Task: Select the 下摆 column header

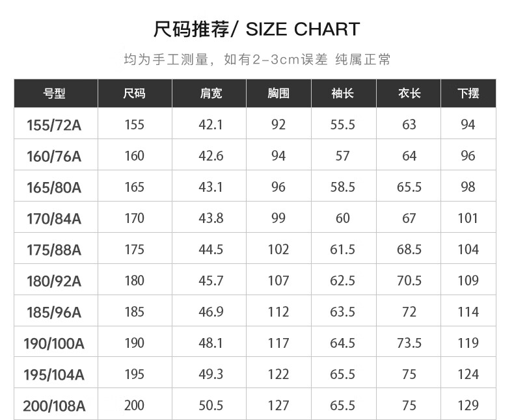Action: [468, 94]
